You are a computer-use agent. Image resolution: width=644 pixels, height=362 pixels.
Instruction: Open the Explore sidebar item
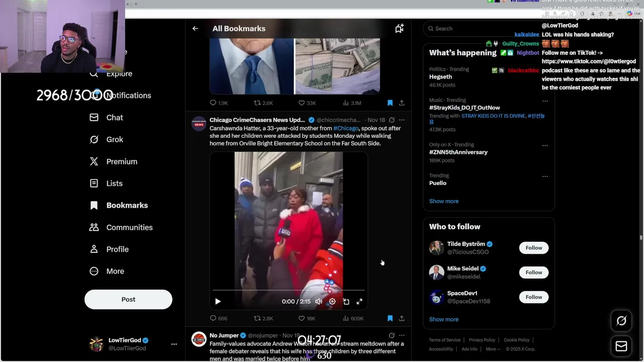click(x=111, y=73)
